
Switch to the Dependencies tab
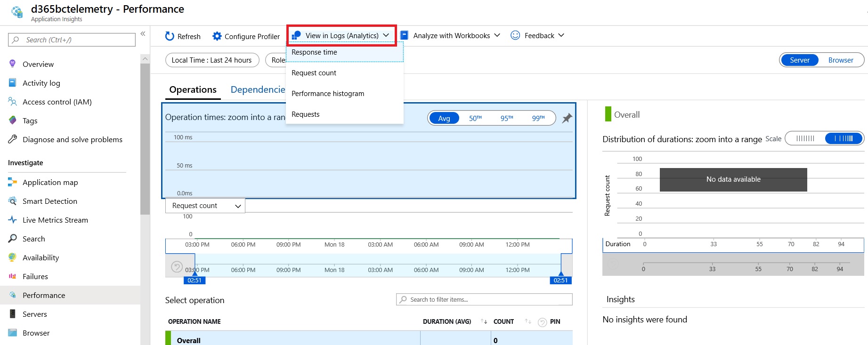coord(258,90)
